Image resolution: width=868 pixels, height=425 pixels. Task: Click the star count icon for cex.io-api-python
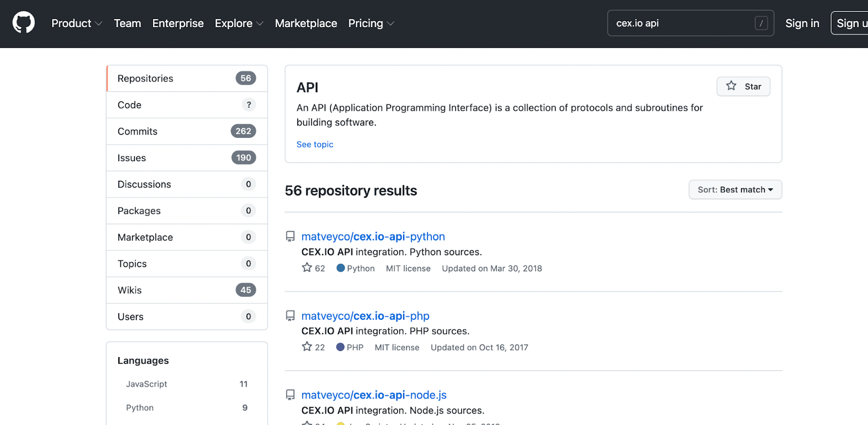click(307, 268)
